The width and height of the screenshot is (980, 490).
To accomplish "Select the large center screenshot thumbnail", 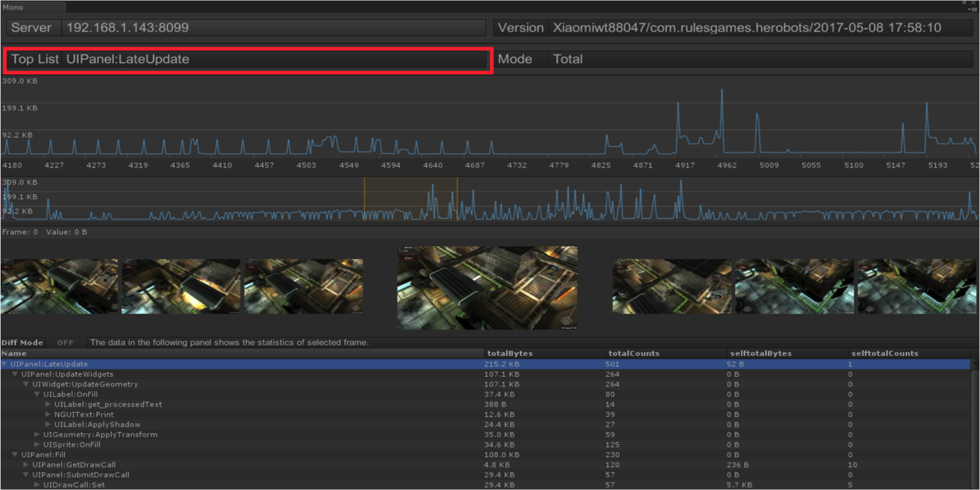I will click(487, 287).
